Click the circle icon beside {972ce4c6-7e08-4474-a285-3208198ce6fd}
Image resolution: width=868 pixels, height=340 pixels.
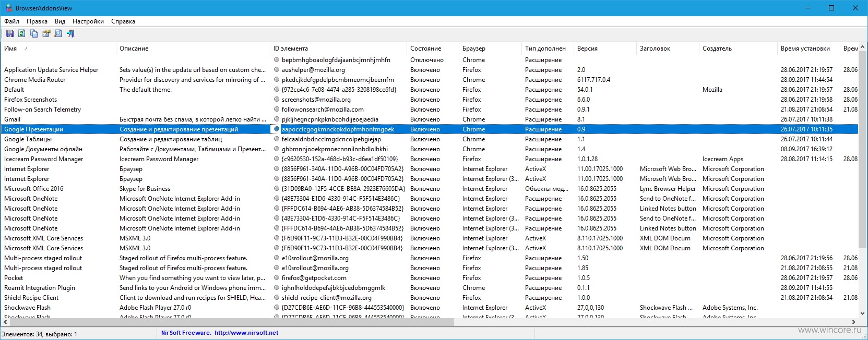click(x=277, y=90)
